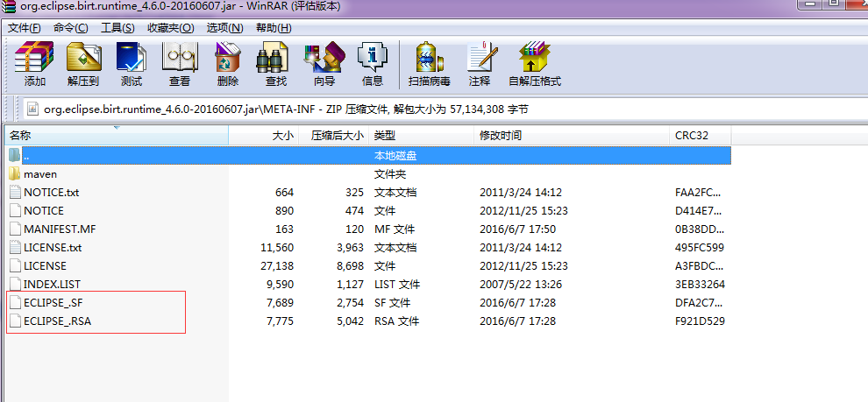This screenshot has width=868, height=402.
Task: Sort by Size (大小) column header
Action: click(264, 136)
